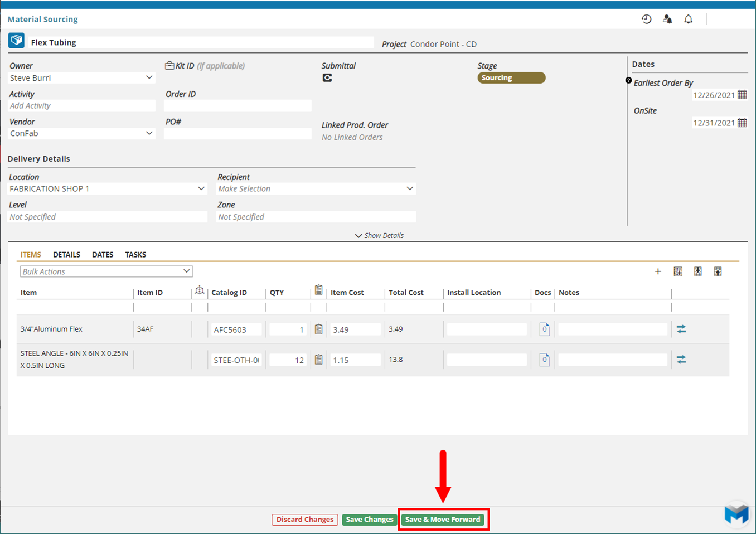Switch to the DETAILS tab

pos(66,255)
